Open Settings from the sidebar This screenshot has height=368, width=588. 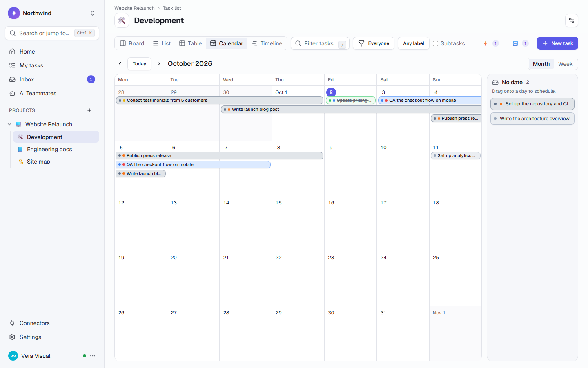coord(52,337)
